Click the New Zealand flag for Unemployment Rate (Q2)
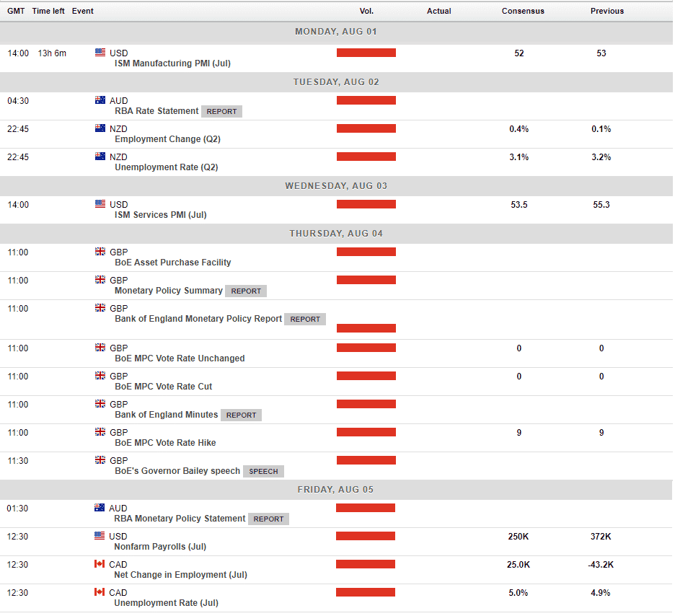675x616 pixels. [x=100, y=157]
